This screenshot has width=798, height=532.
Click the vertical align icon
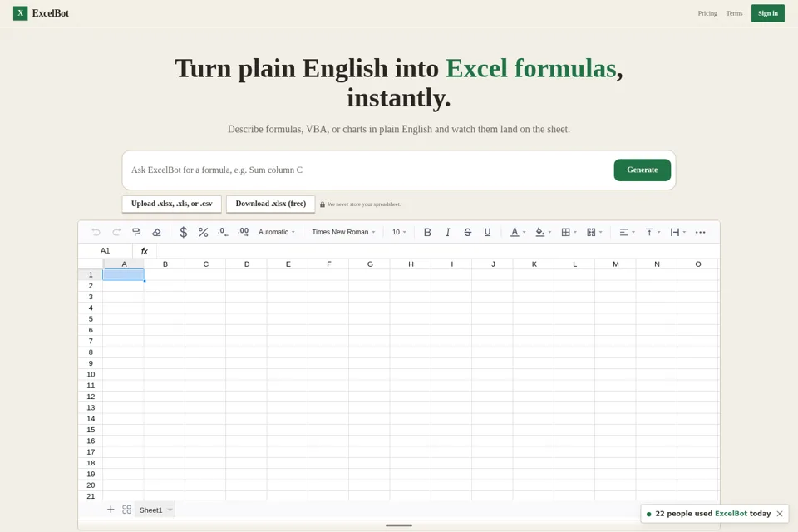tap(649, 232)
